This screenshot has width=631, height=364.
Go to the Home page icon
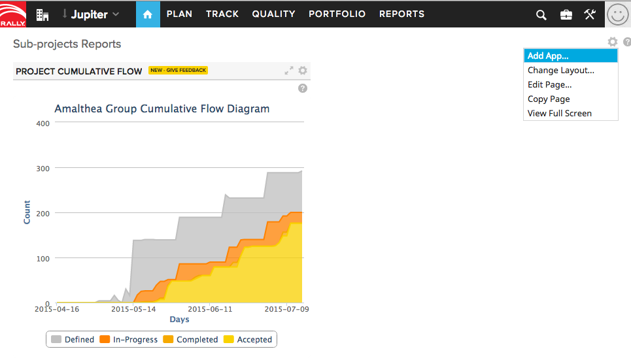148,14
